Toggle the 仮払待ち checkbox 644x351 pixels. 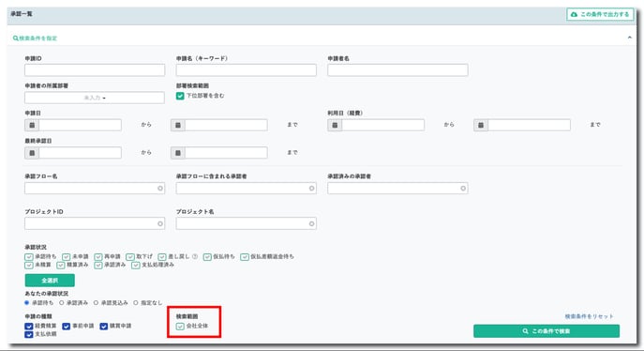tap(207, 257)
